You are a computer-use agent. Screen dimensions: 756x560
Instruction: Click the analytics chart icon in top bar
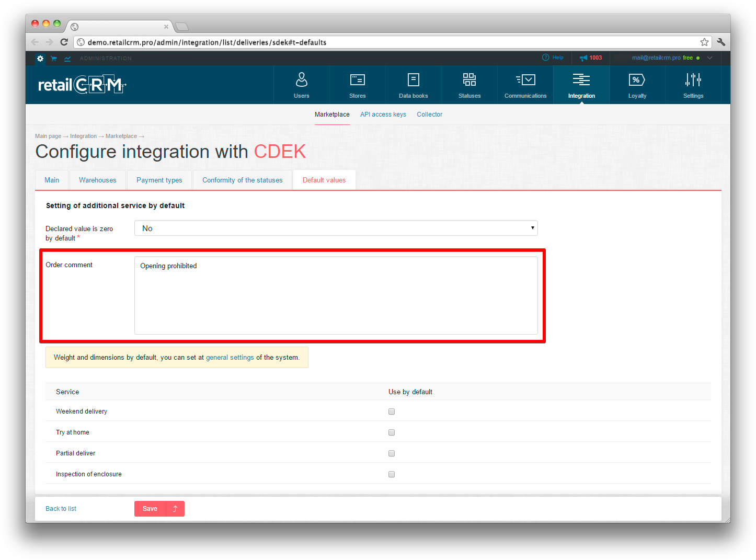pos(67,59)
